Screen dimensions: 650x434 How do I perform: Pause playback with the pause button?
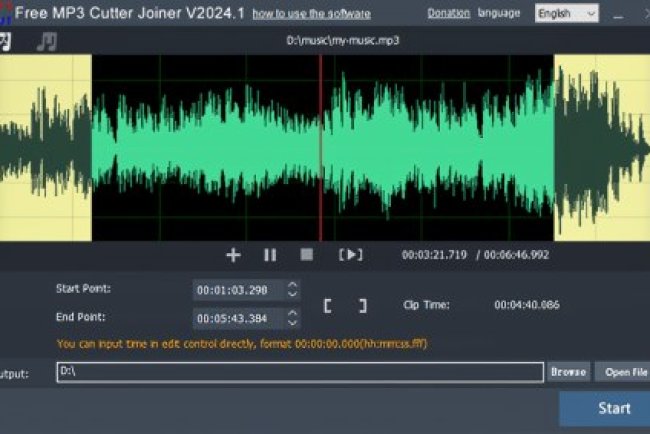point(270,255)
